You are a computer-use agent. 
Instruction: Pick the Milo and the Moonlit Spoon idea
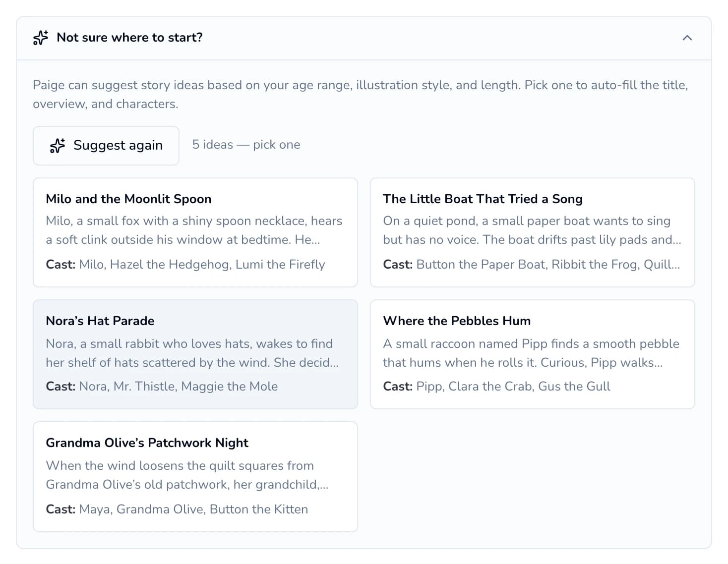pos(195,232)
